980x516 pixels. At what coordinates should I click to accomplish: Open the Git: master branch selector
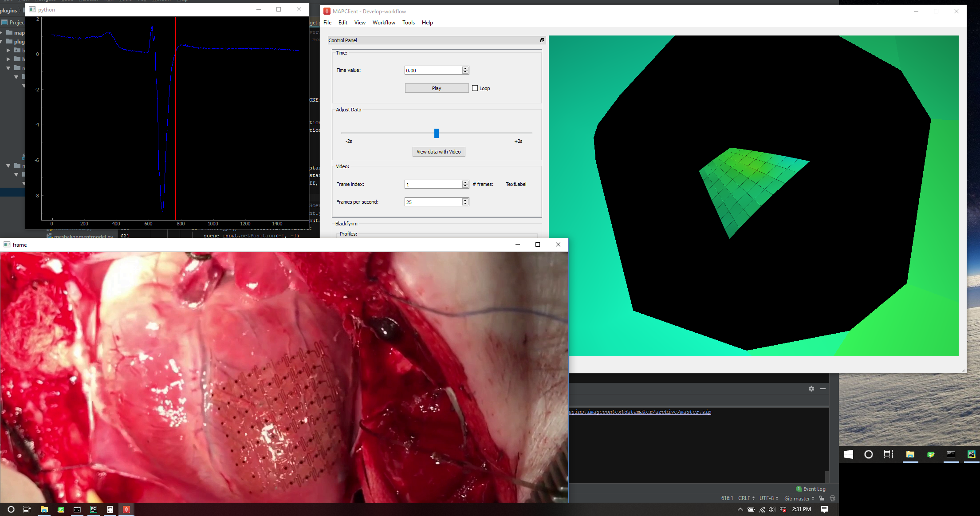pyautogui.click(x=799, y=498)
